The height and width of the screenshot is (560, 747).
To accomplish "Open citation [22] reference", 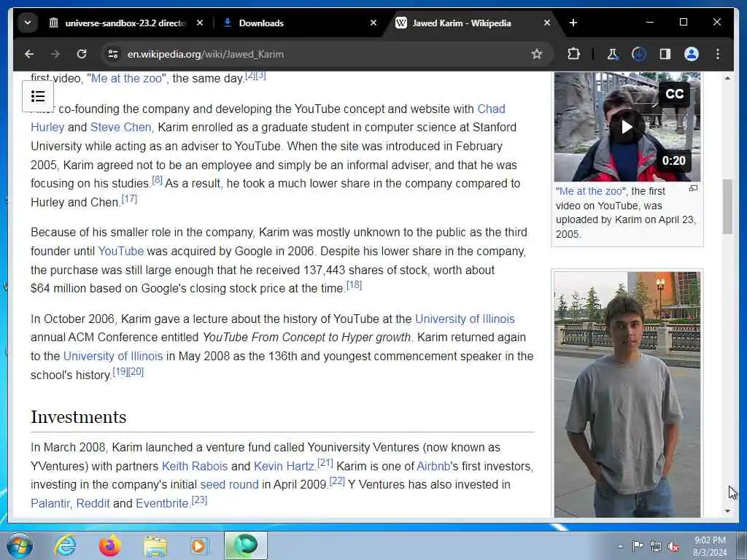I will pyautogui.click(x=337, y=481).
